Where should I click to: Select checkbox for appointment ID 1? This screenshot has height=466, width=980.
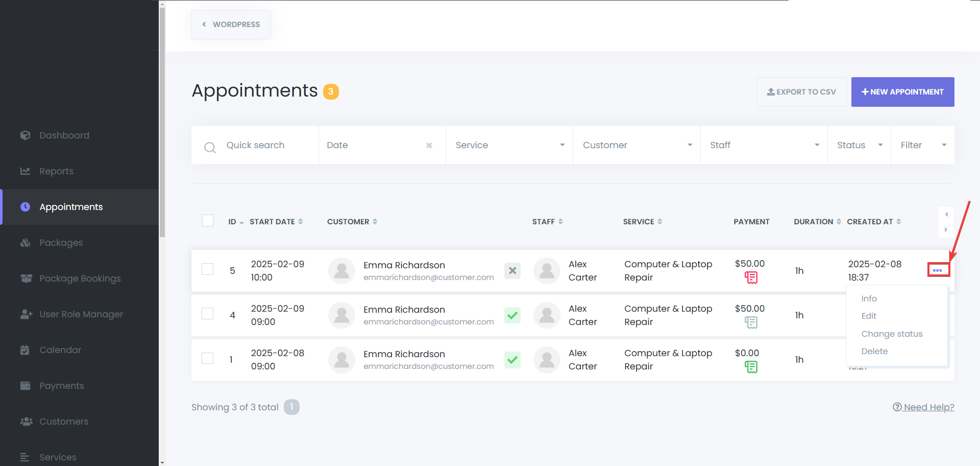[208, 358]
